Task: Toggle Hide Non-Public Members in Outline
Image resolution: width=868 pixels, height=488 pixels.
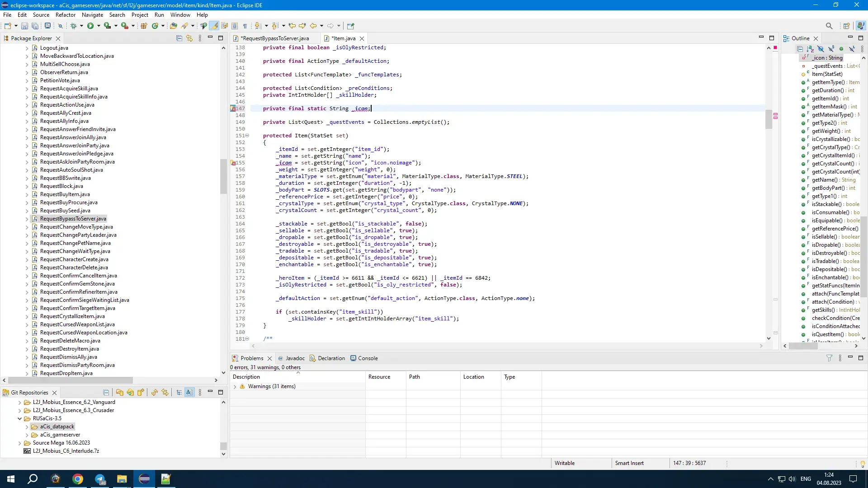Action: pyautogui.click(x=841, y=49)
